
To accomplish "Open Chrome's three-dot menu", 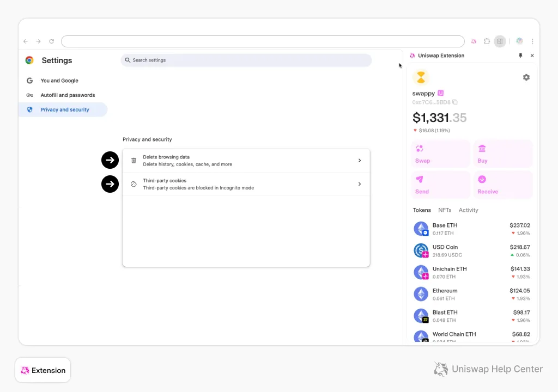I will click(532, 41).
